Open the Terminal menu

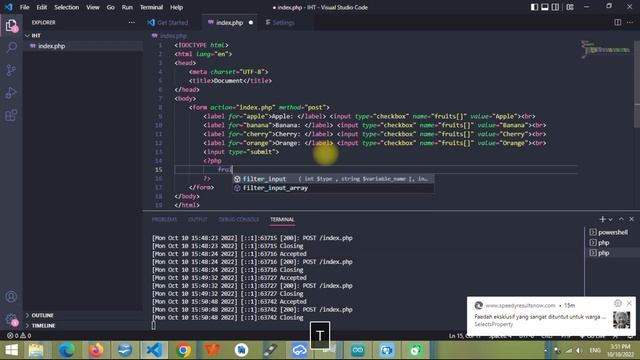pos(151,7)
